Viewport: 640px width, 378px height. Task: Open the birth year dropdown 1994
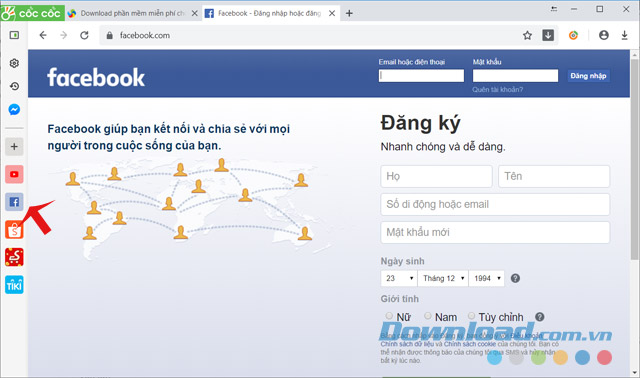pos(487,278)
